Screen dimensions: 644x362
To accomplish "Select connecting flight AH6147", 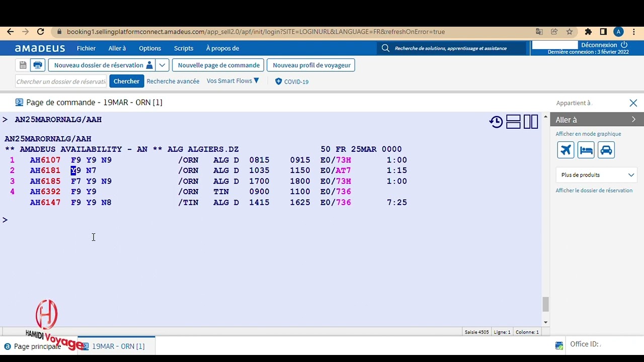I will 45,202.
